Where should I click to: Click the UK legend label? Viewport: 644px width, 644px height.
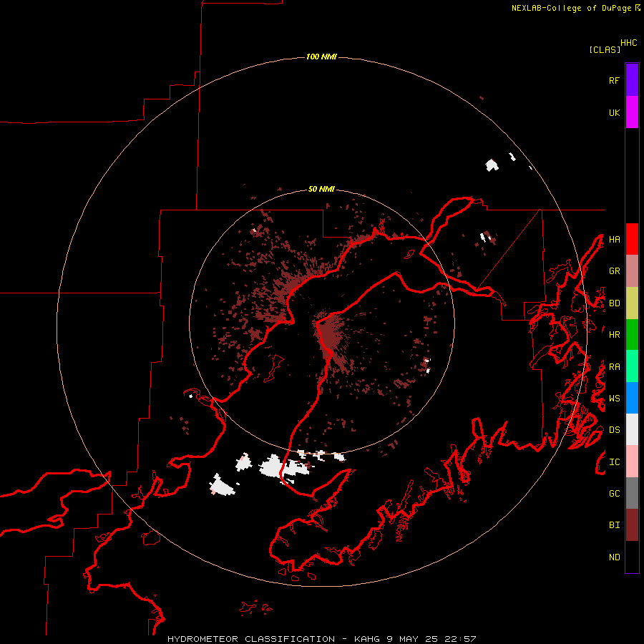pos(614,112)
